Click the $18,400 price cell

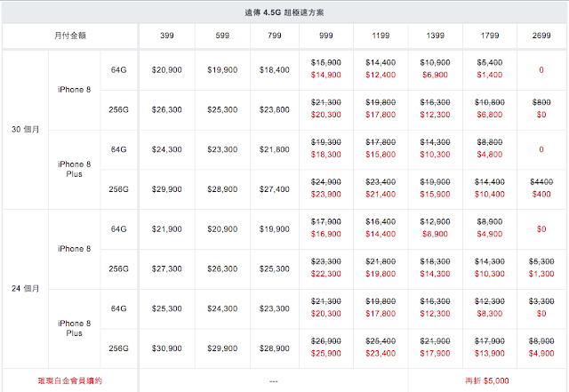tap(274, 69)
